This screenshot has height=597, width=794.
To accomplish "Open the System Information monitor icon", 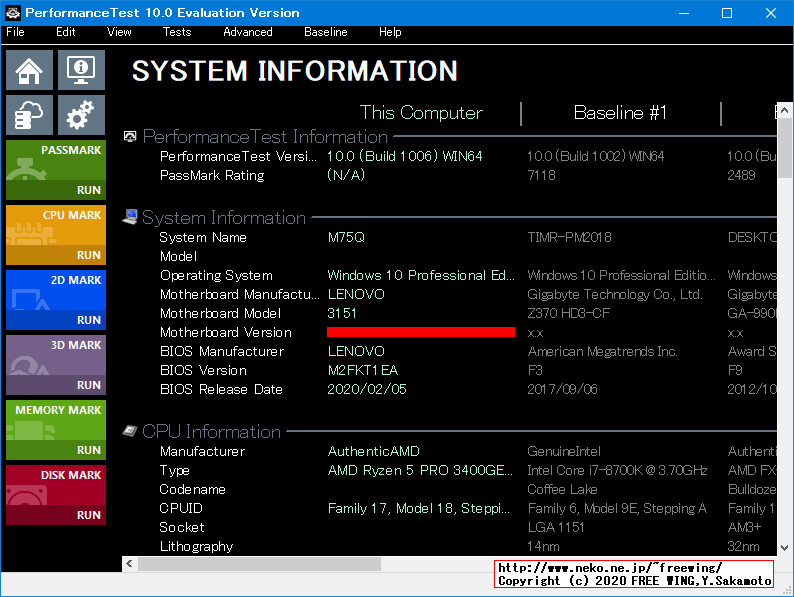I will tap(81, 70).
